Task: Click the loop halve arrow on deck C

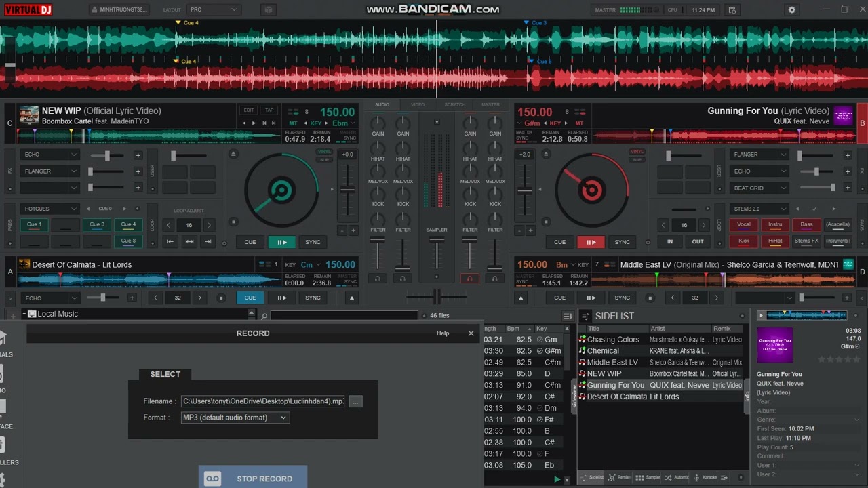Action: [169, 225]
